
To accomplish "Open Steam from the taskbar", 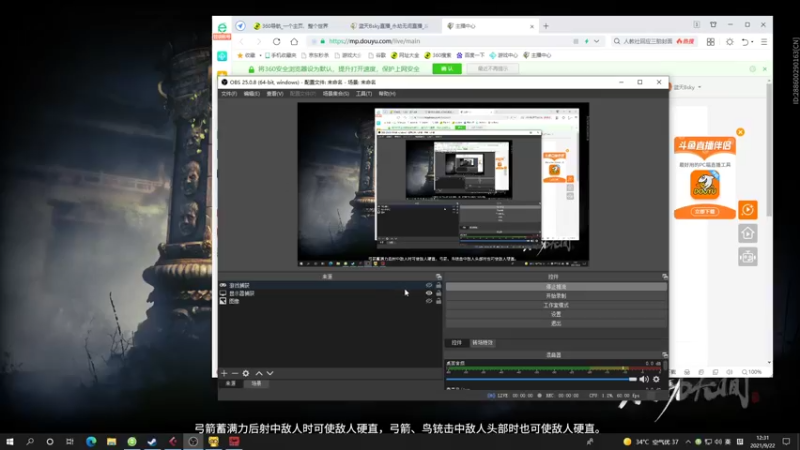I will click(152, 441).
